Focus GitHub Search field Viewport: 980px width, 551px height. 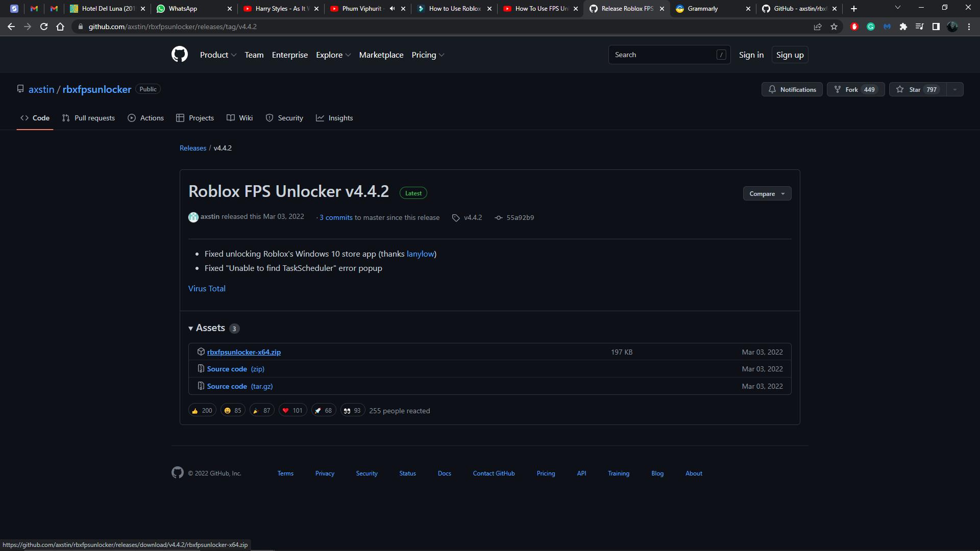[x=669, y=55]
